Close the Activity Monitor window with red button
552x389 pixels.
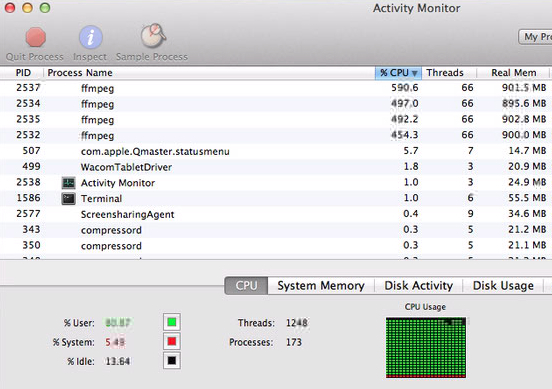coord(10,8)
